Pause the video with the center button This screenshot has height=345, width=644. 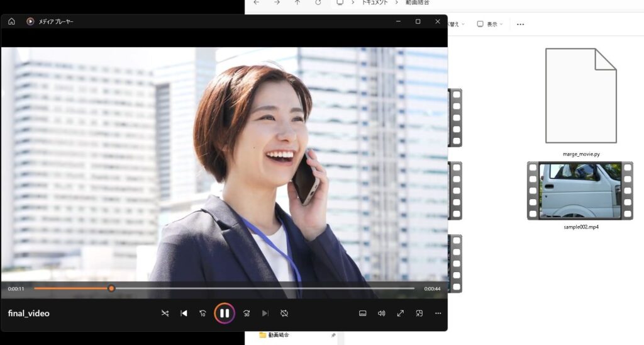224,313
